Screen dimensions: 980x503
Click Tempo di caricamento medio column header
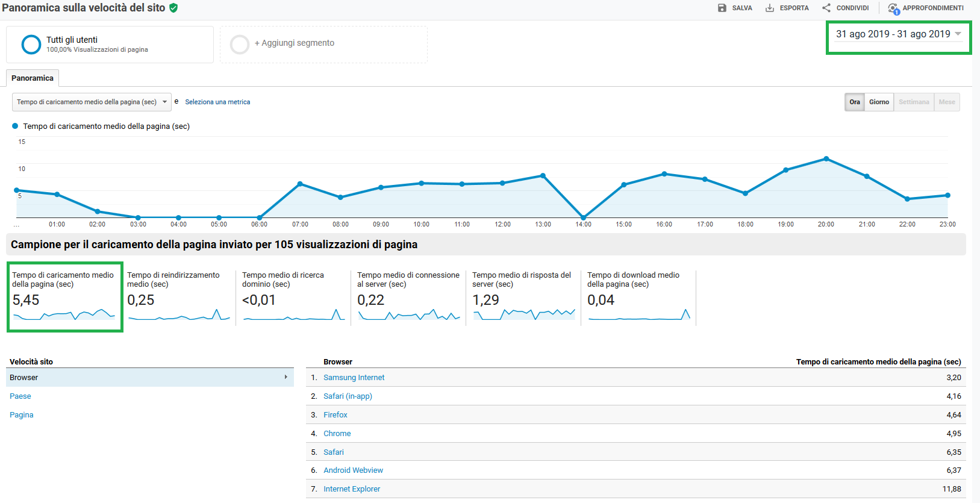(x=879, y=361)
